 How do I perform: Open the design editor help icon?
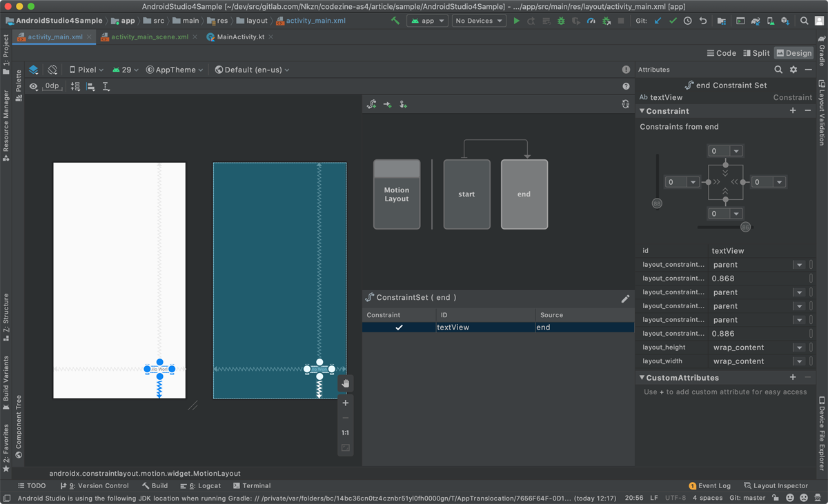626,86
